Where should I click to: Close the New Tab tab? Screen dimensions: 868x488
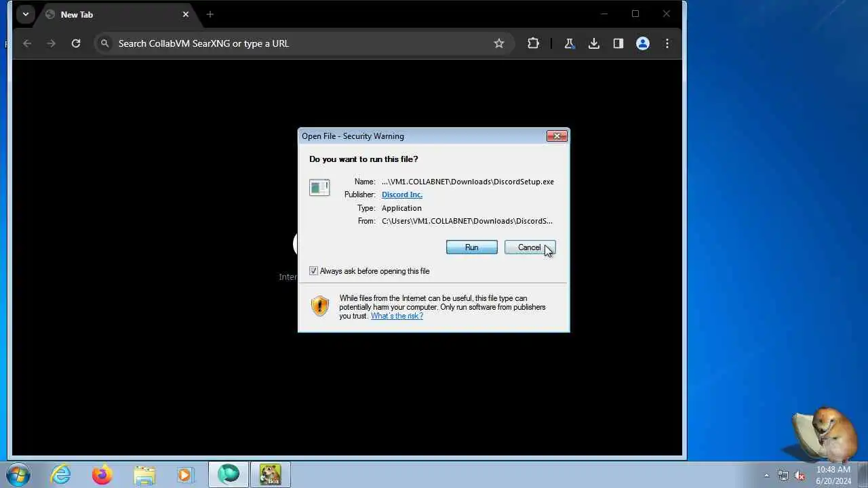tap(185, 14)
